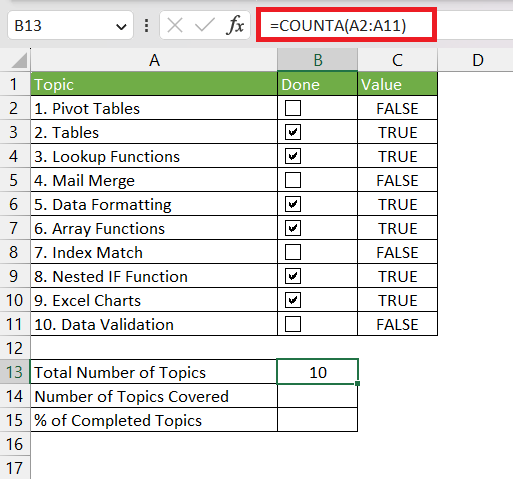513x479 pixels.
Task: Uncheck the Lookup Functions checkbox
Action: 293,156
